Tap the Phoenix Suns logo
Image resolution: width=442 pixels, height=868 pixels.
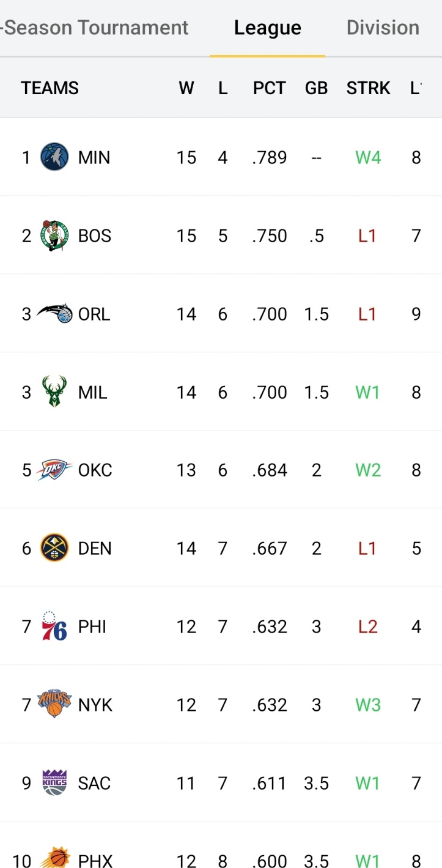tap(54, 858)
